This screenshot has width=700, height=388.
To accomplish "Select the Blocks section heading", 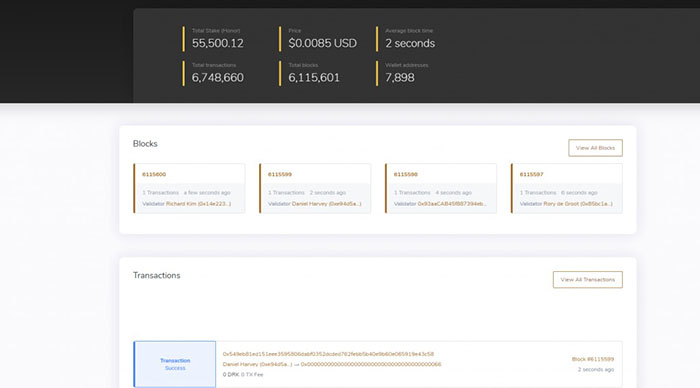I will (x=145, y=144).
